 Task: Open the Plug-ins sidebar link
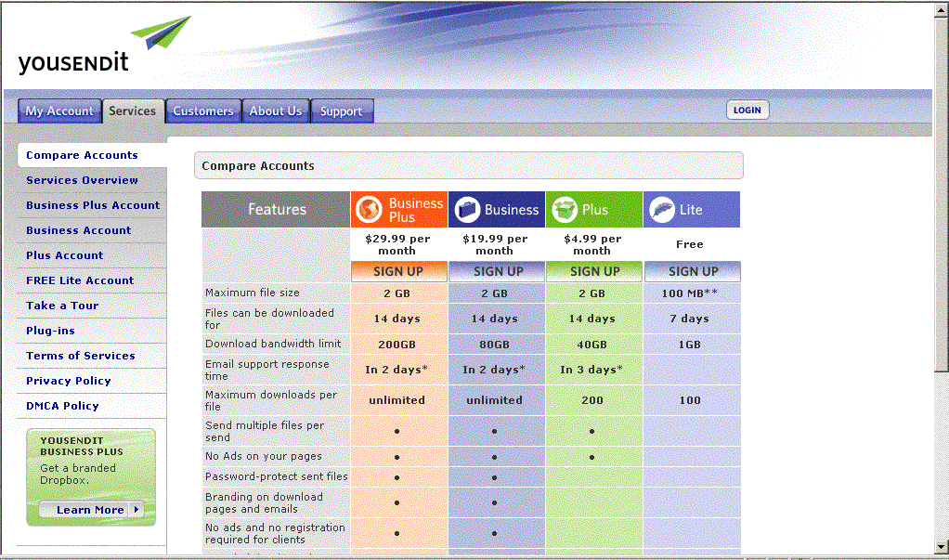coord(50,331)
